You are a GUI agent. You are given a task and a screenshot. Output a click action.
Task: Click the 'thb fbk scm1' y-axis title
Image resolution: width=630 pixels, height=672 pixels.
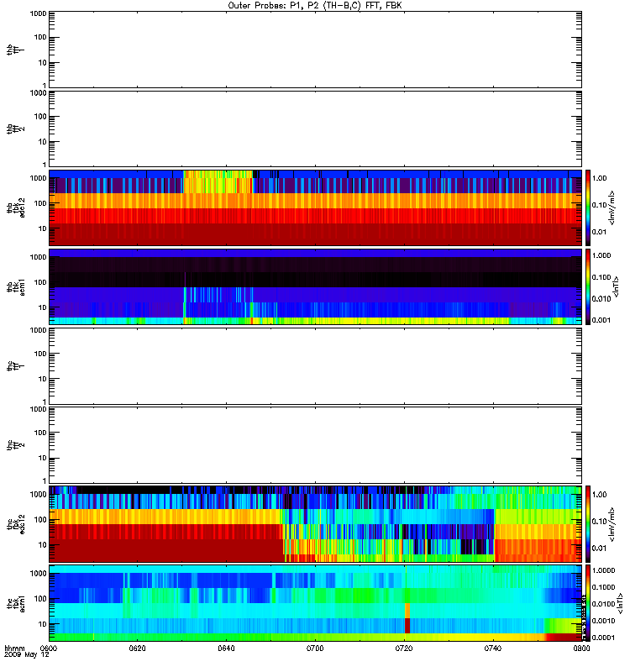[x=16, y=287]
